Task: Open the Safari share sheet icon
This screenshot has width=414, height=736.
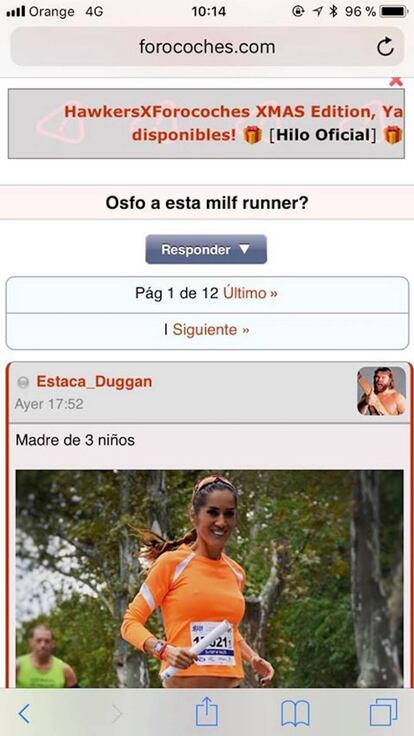Action: [x=207, y=712]
